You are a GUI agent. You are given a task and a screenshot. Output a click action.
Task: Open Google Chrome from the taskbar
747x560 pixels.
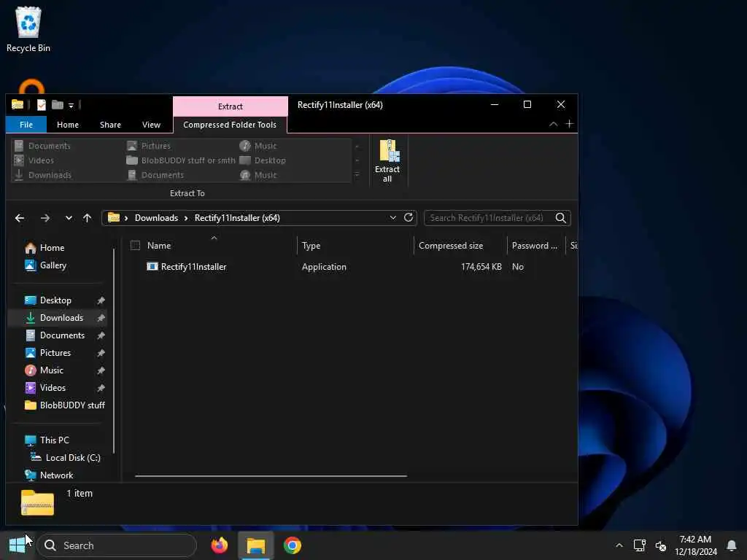click(292, 545)
